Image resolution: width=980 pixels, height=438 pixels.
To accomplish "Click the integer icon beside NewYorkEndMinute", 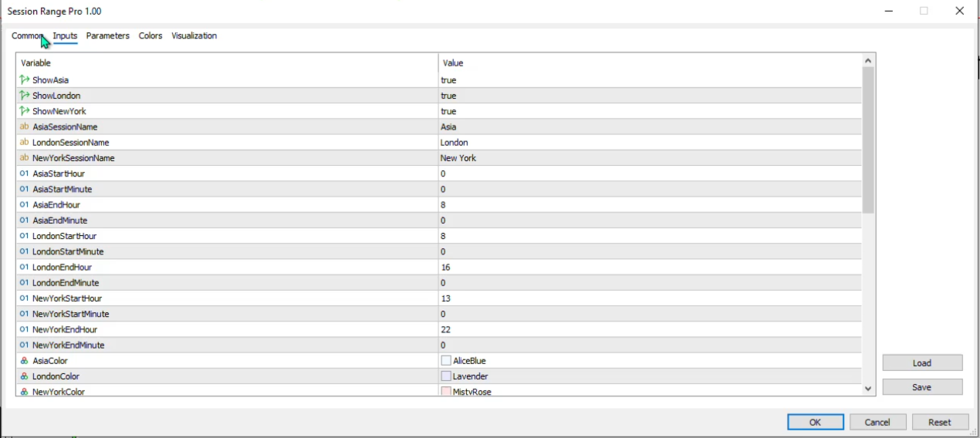I will coord(24,345).
